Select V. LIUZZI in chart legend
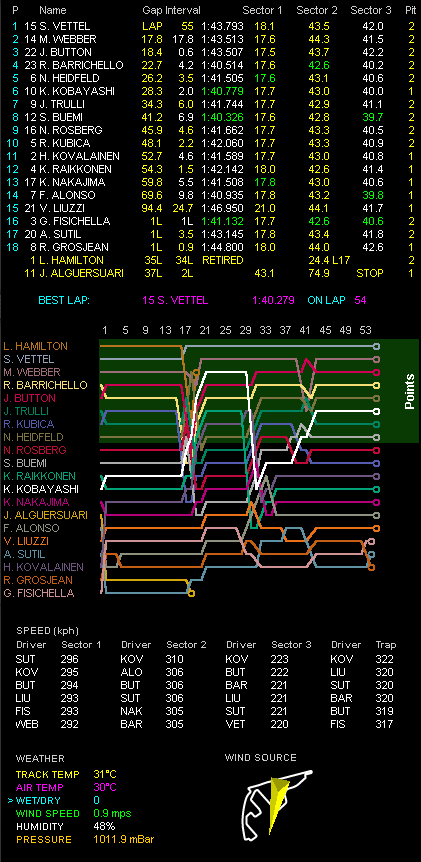Image resolution: width=421 pixels, height=862 pixels. 25,541
